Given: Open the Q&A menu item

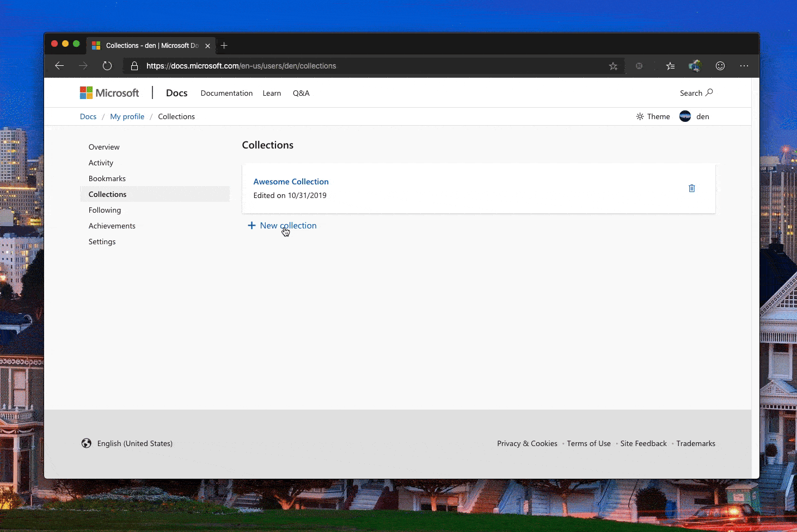Looking at the screenshot, I should click(301, 93).
